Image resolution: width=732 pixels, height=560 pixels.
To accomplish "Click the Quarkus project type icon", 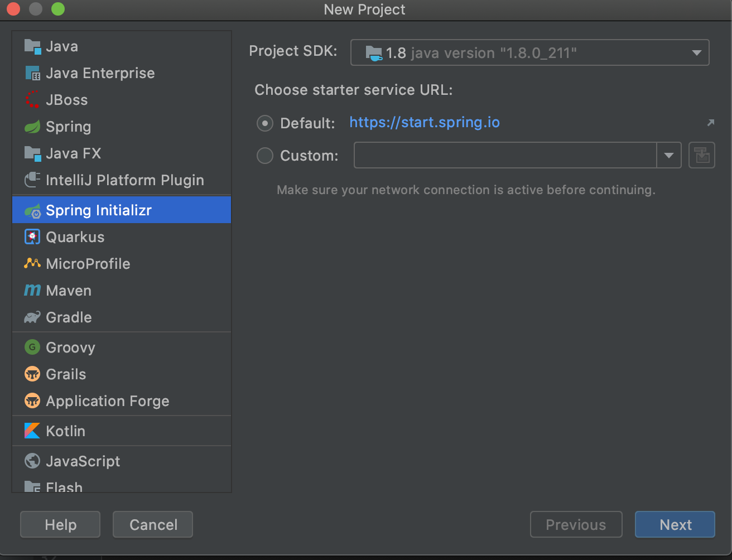I will [32, 237].
